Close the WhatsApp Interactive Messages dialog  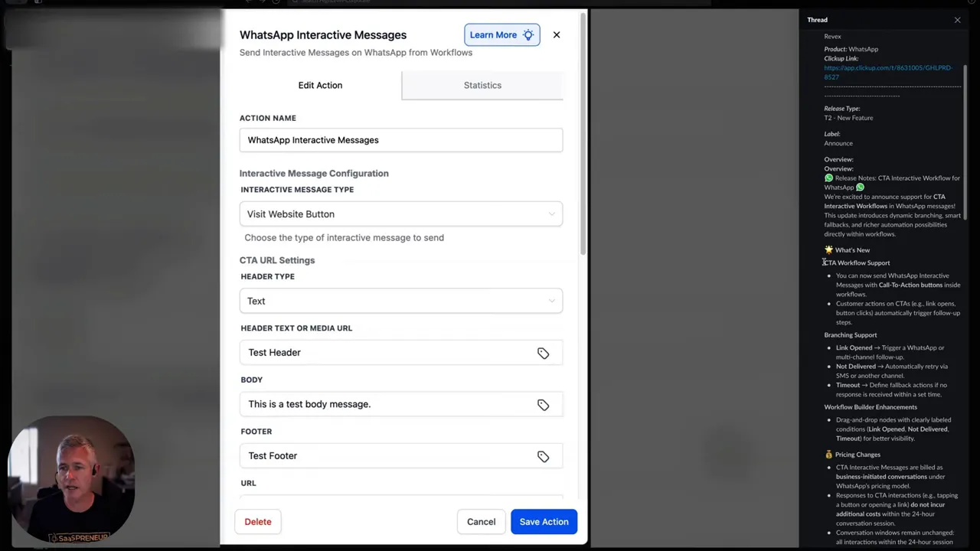point(557,34)
